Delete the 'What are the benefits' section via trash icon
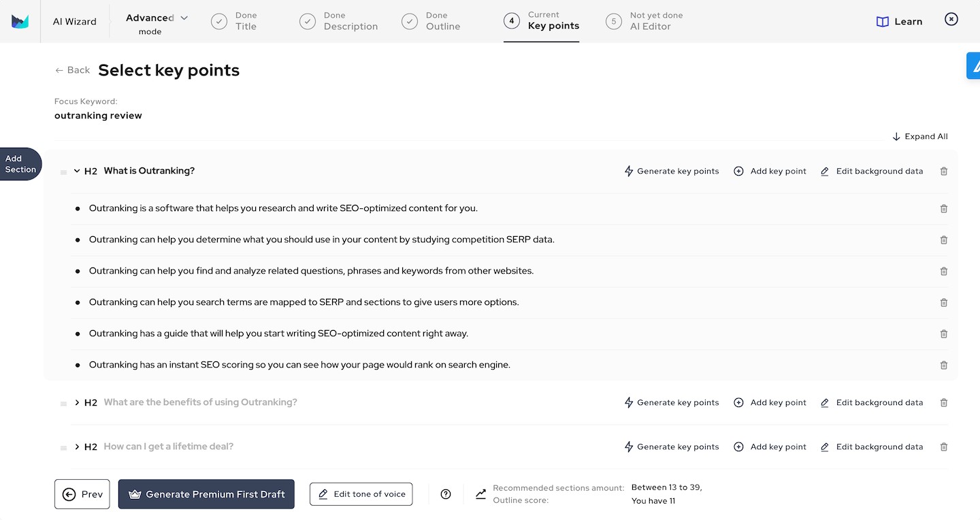The height and width of the screenshot is (520, 980). 944,403
